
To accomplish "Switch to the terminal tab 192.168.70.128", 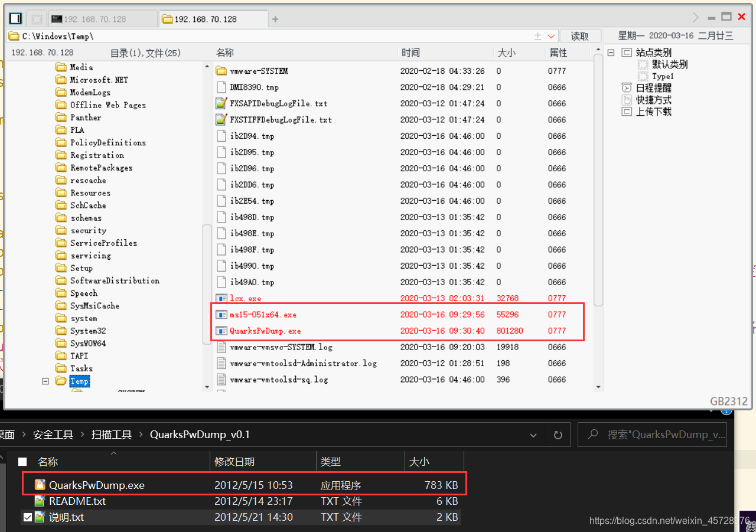I will coord(102,19).
